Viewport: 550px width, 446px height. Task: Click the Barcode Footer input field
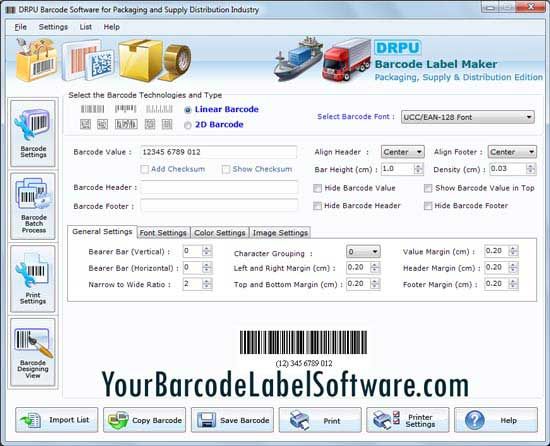[x=219, y=205]
